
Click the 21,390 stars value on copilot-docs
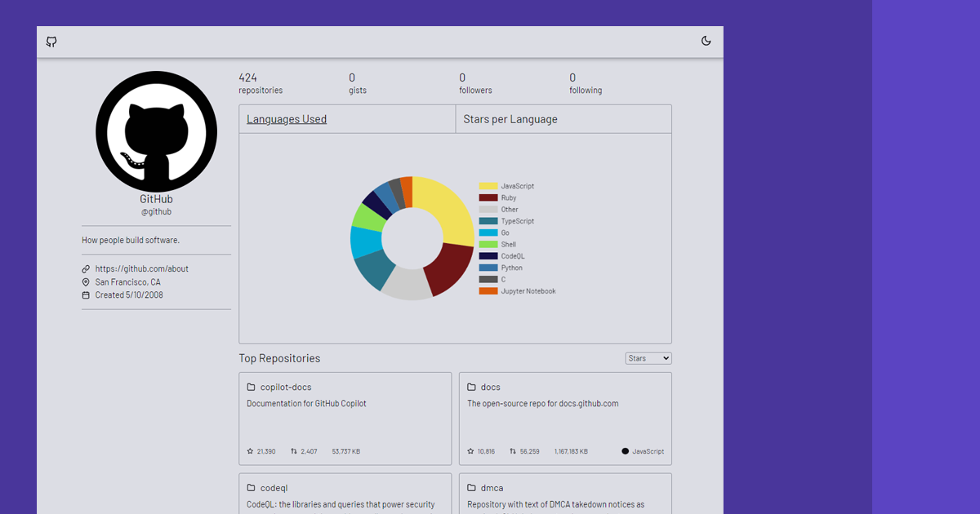coord(266,451)
